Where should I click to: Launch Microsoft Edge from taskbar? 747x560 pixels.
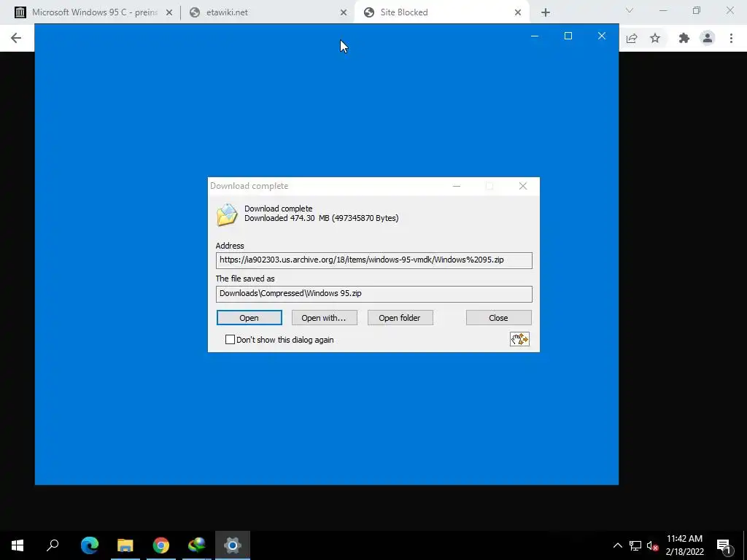pos(90,545)
